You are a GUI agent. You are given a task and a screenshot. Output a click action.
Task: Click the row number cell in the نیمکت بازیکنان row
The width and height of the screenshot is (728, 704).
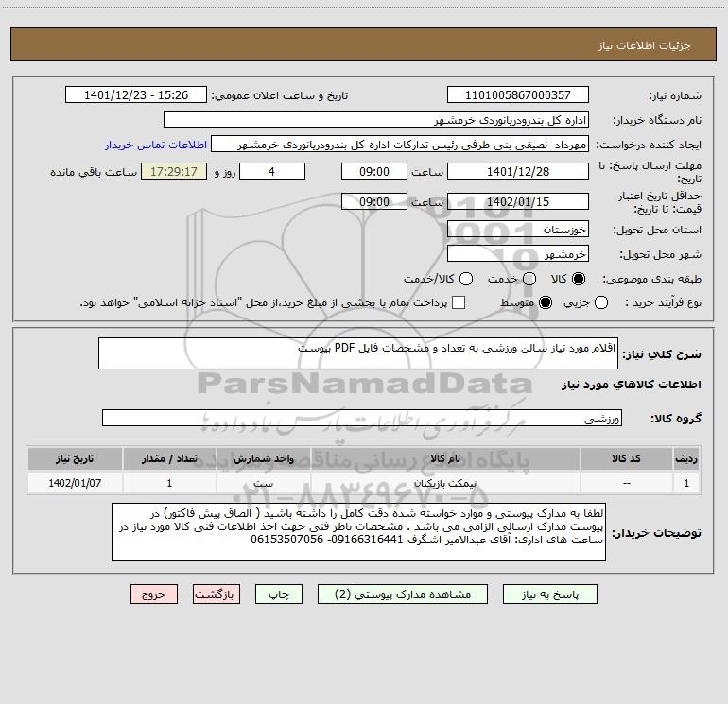(x=686, y=483)
